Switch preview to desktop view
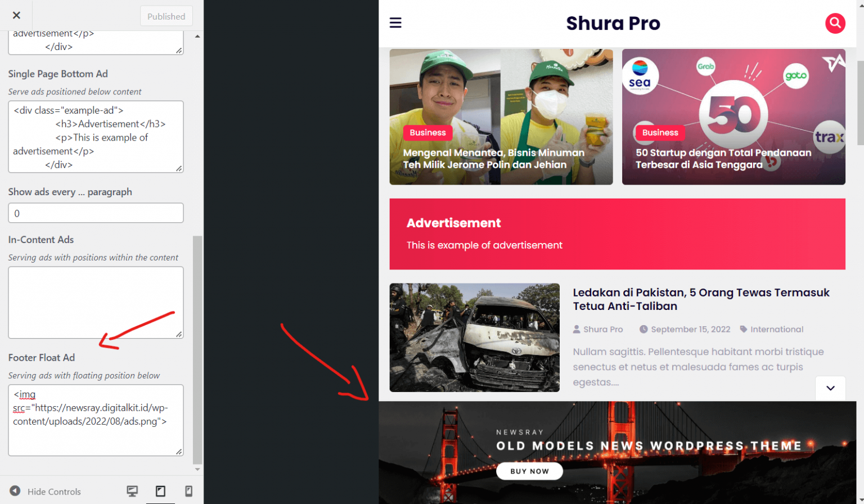 coord(132,491)
